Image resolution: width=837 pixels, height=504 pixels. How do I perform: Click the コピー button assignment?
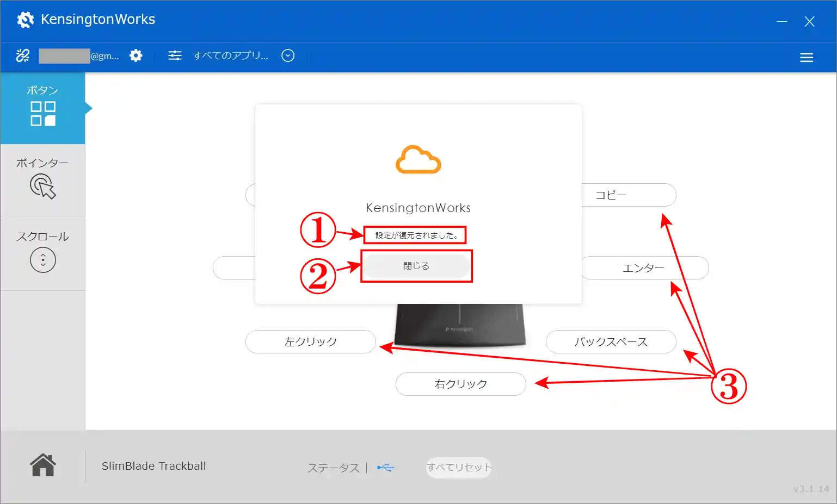coord(629,195)
